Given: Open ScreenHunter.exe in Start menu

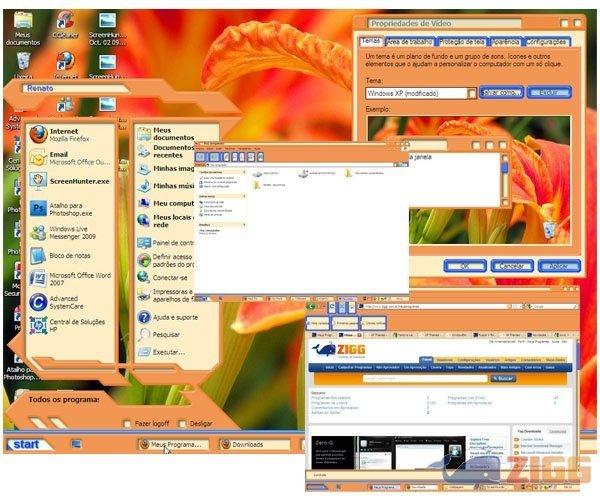Looking at the screenshot, I should (x=70, y=181).
